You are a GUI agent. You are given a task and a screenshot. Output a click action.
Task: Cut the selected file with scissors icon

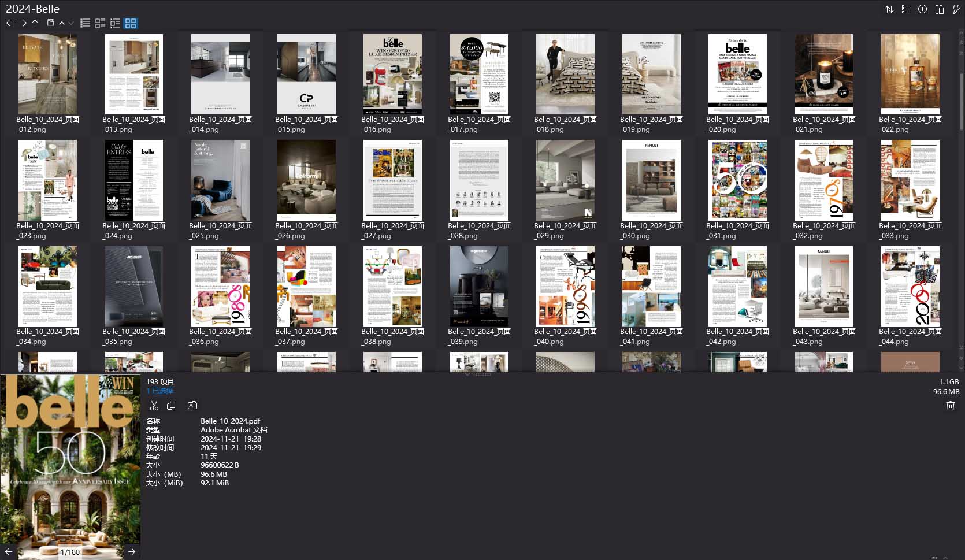point(154,406)
